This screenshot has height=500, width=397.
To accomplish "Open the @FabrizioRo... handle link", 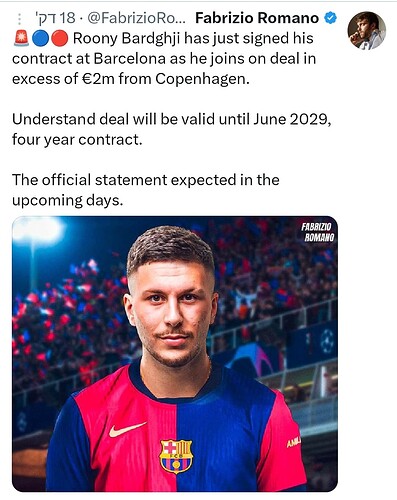I will point(137,18).
